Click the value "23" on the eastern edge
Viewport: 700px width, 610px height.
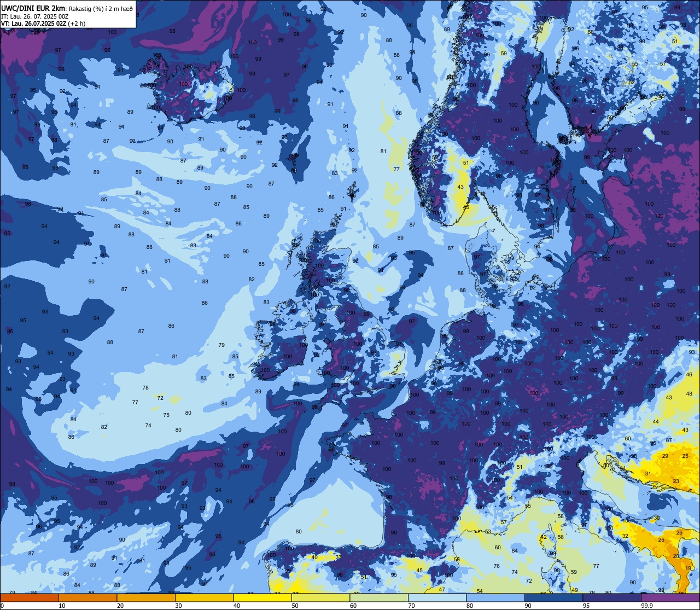point(676,481)
